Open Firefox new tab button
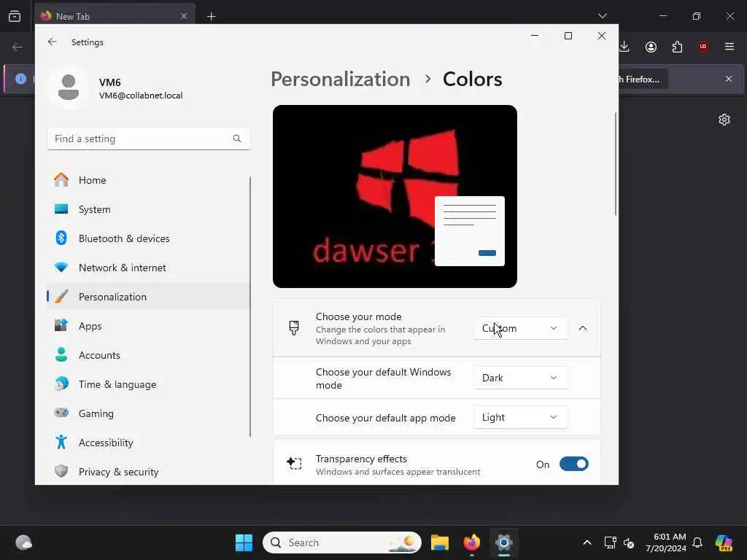 tap(211, 17)
